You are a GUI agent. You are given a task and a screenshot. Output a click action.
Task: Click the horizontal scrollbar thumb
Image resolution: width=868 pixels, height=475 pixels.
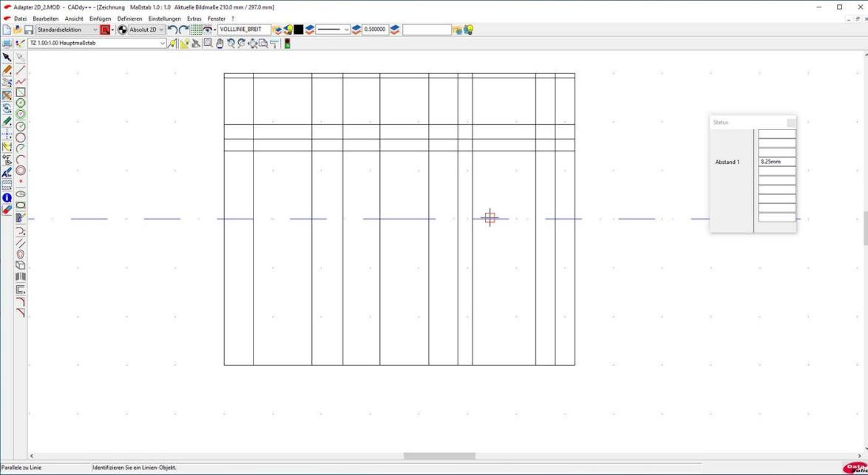tap(439, 457)
